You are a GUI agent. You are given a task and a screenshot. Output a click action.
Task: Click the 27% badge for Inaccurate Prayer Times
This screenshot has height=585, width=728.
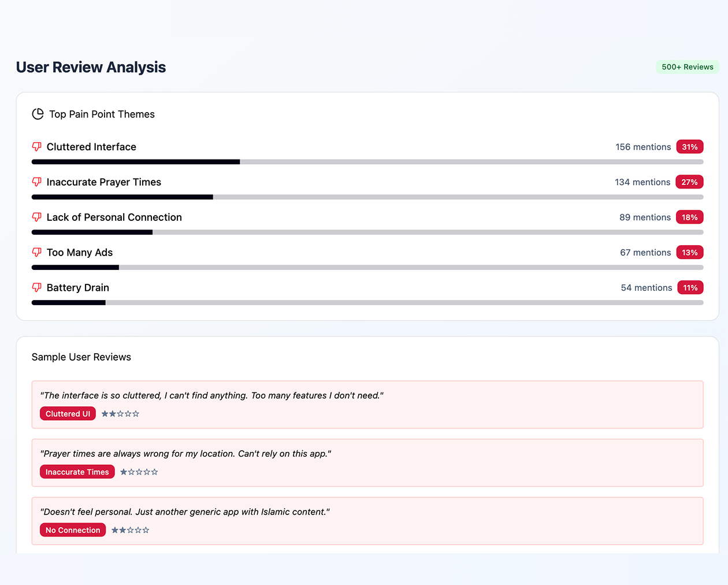(690, 182)
